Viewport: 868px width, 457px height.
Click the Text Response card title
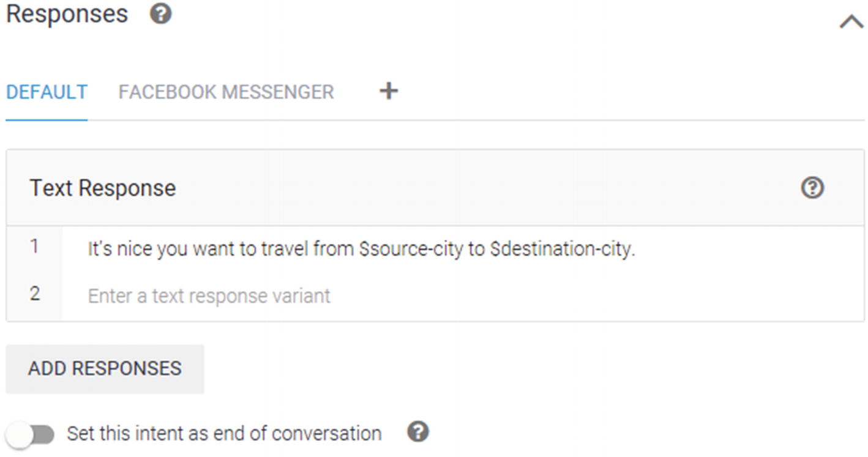pos(103,188)
